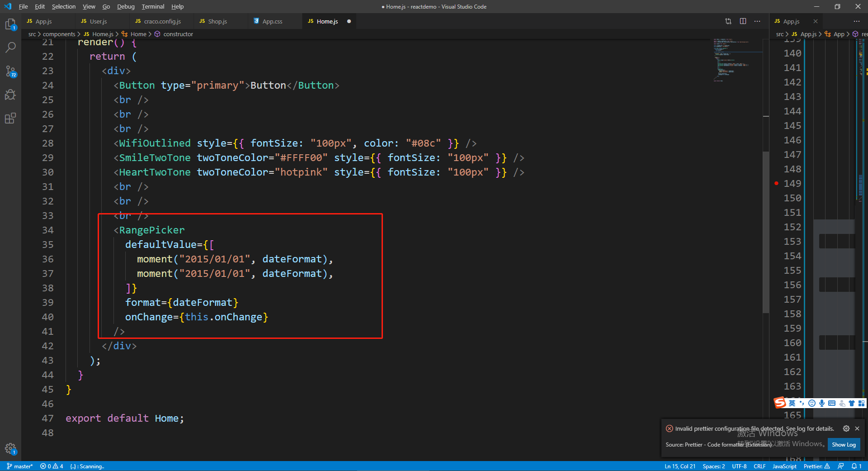Image resolution: width=868 pixels, height=471 pixels.
Task: Click src breadcrumb in left editor
Action: [32, 34]
